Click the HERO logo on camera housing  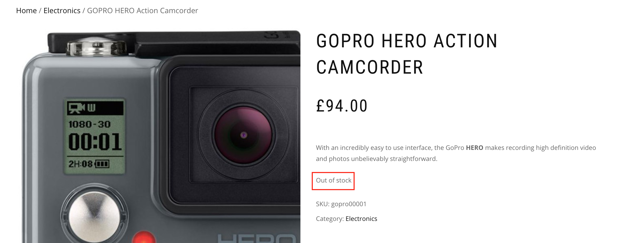[x=257, y=239]
